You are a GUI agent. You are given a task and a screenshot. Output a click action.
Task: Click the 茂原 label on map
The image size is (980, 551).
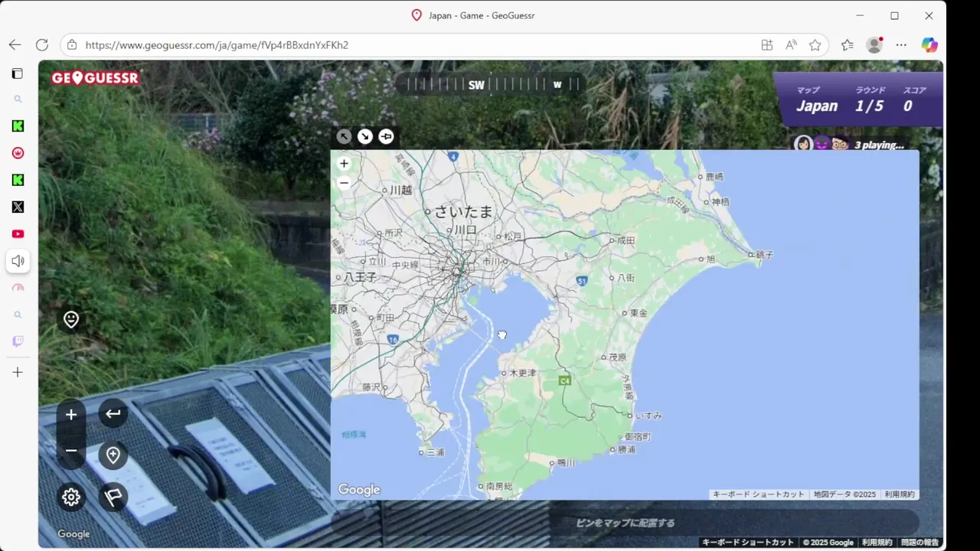point(617,357)
